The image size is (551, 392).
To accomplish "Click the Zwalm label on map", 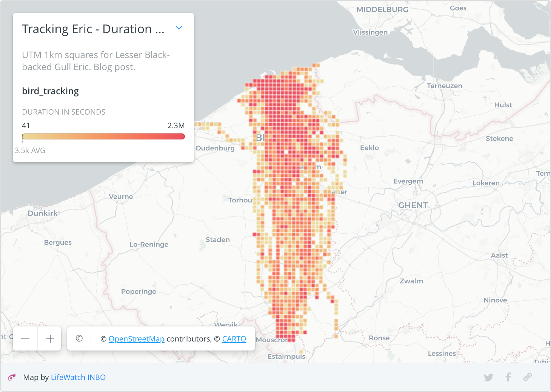I will point(411,281).
